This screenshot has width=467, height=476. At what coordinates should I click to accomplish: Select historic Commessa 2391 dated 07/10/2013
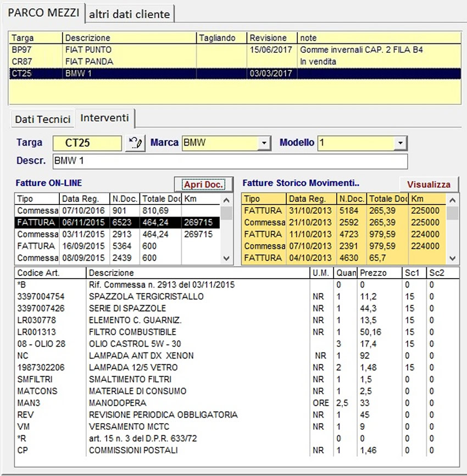click(344, 246)
